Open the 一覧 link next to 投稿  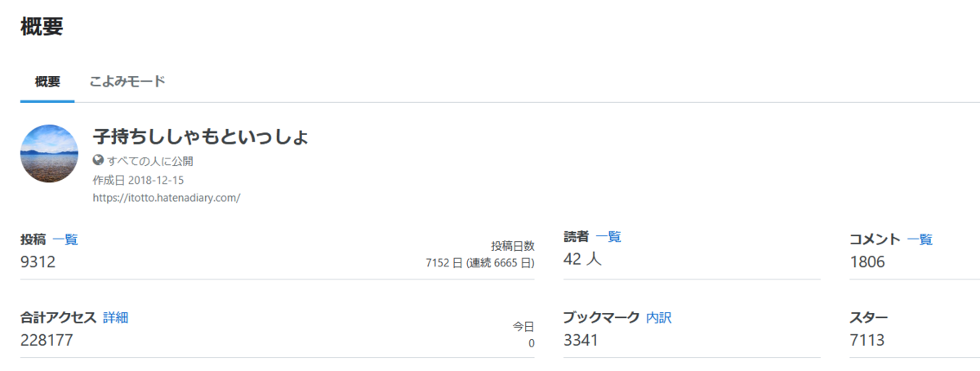click(65, 239)
